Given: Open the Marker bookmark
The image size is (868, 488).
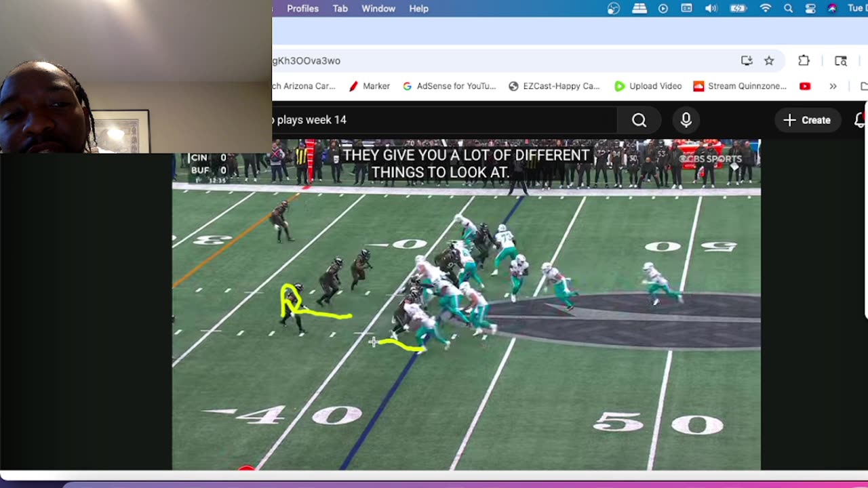Looking at the screenshot, I should pyautogui.click(x=370, y=86).
